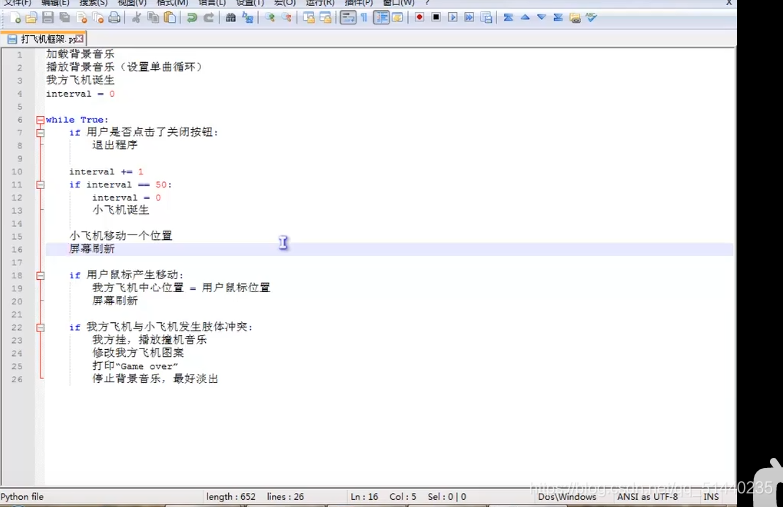The image size is (783, 507).
Task: Click the Close All documents icon
Action: pos(98,18)
